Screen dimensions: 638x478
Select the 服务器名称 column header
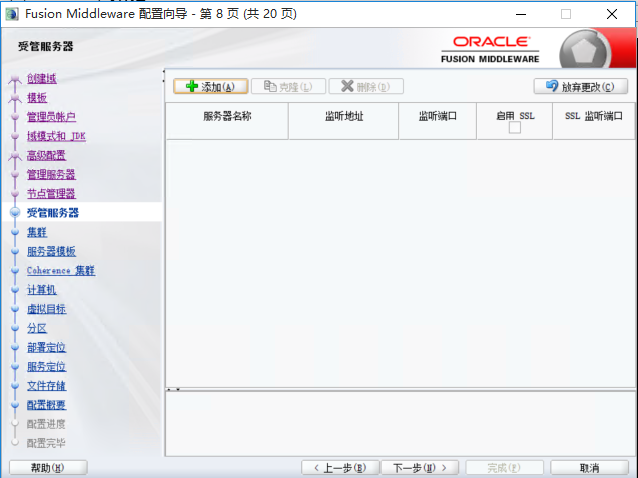(227, 121)
